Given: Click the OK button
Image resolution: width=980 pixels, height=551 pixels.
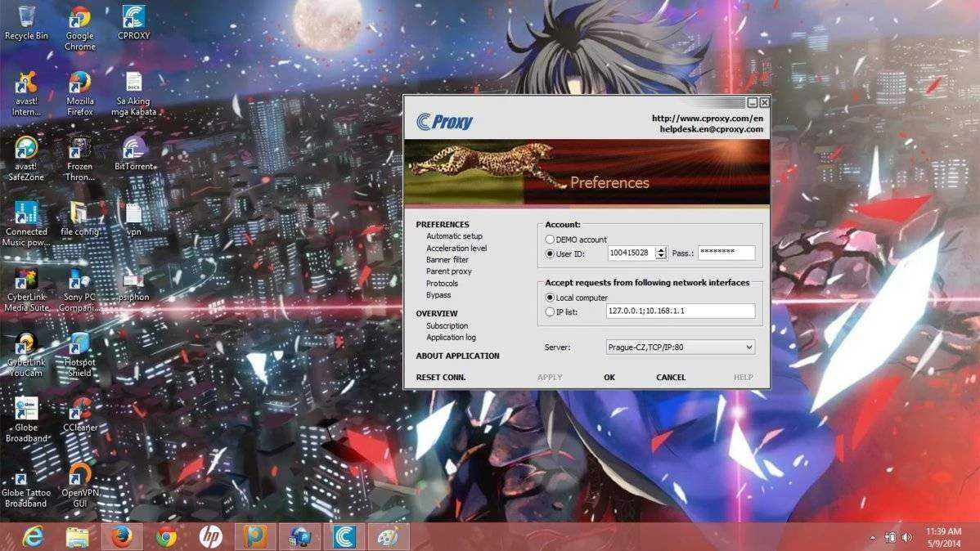Looking at the screenshot, I should click(x=609, y=378).
